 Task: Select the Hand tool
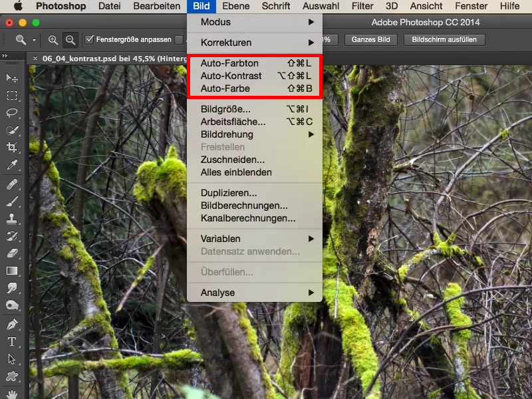(12, 394)
